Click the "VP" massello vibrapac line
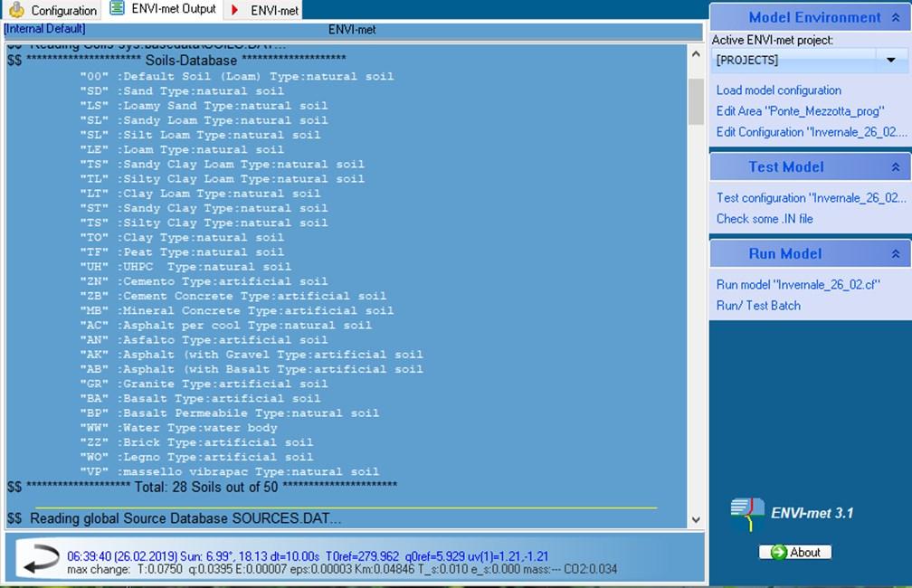 230,471
